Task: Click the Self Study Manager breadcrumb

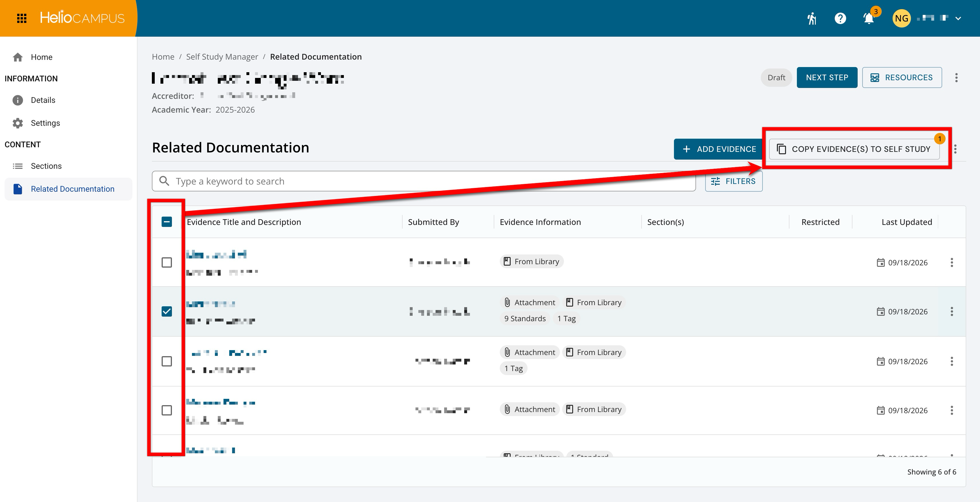Action: pos(222,57)
